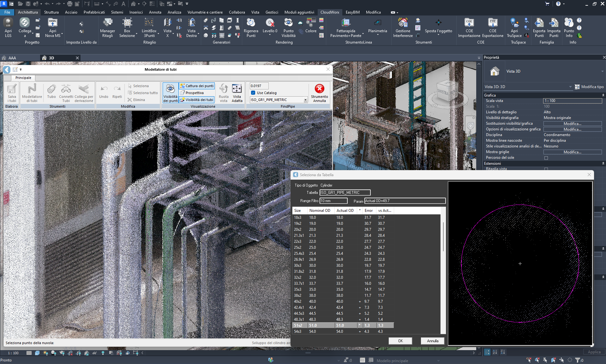
Task: Toggle Cattura dei punti option
Action: click(197, 86)
